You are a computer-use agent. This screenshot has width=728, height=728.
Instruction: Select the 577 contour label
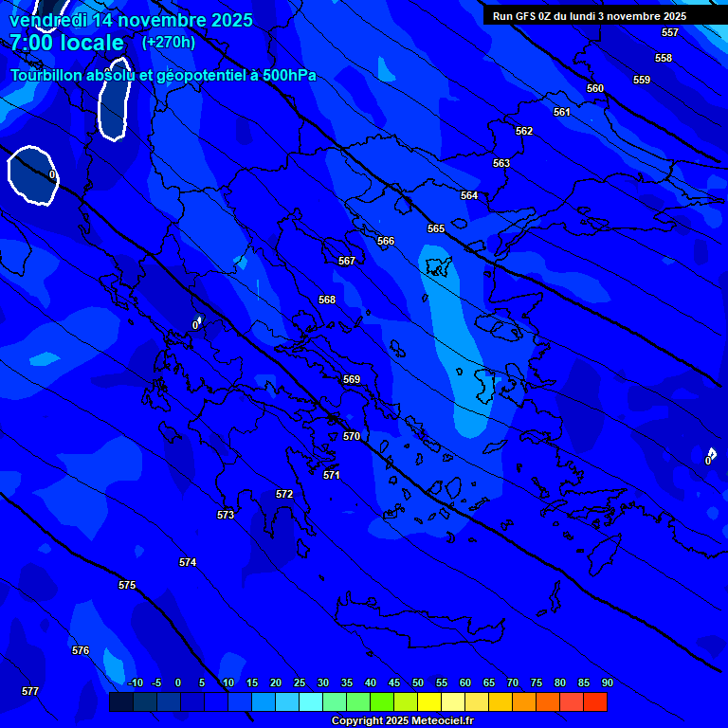30,692
